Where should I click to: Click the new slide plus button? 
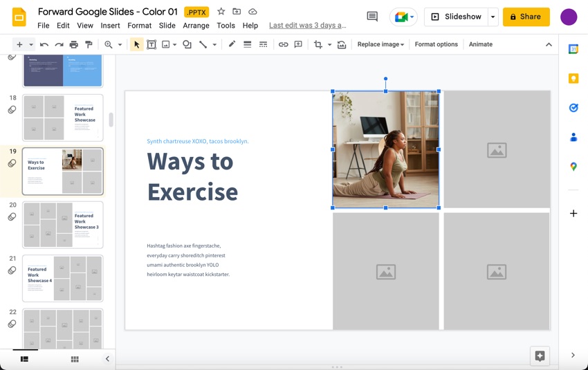tap(19, 45)
